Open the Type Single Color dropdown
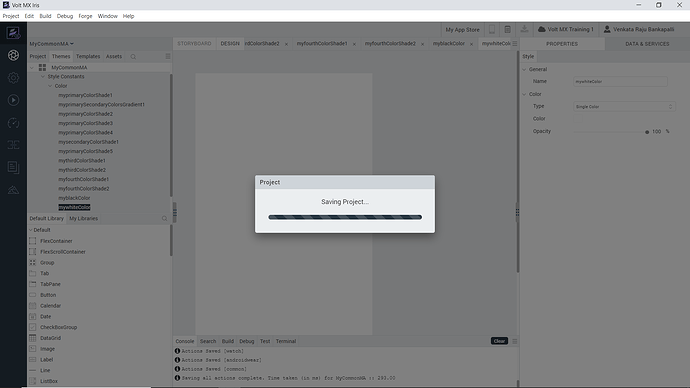Image resolution: width=690 pixels, height=388 pixels. pos(624,106)
